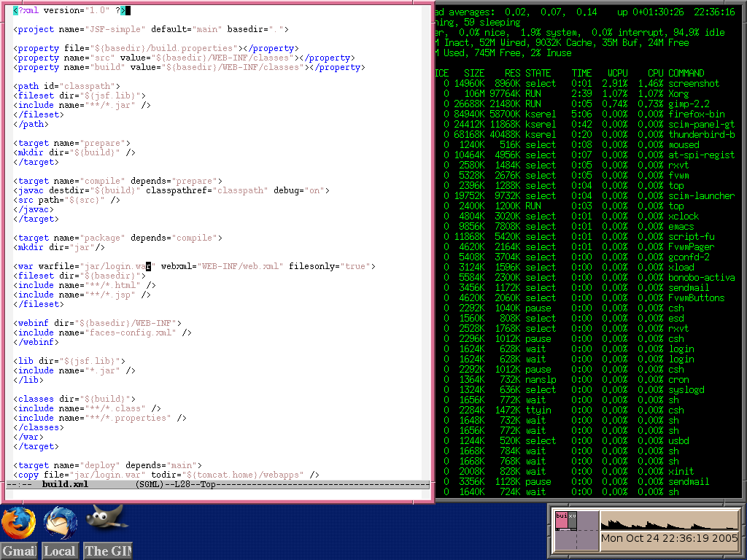The width and height of the screenshot is (747, 560).
Task: Click the gimp-2.2 process row in top
Action: coord(586,104)
